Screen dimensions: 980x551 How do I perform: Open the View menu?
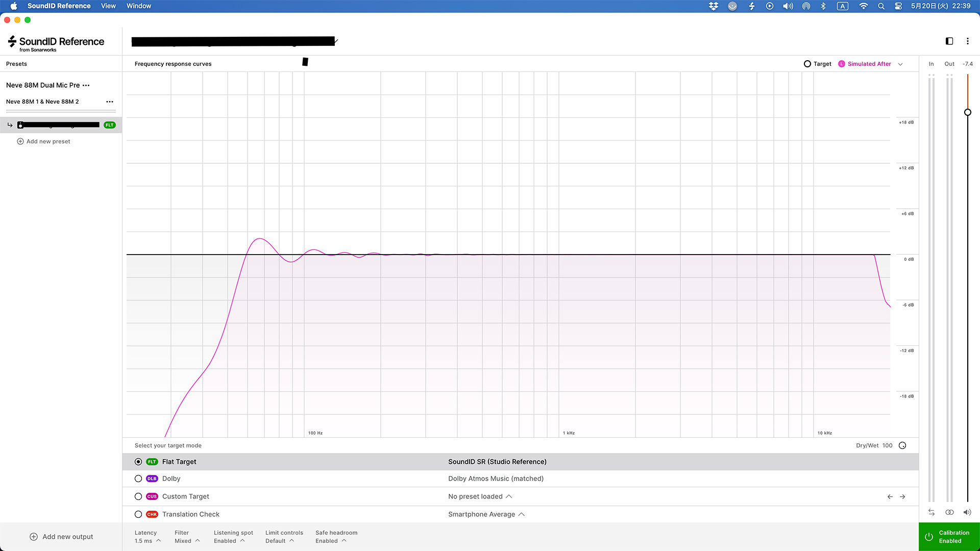108,6
